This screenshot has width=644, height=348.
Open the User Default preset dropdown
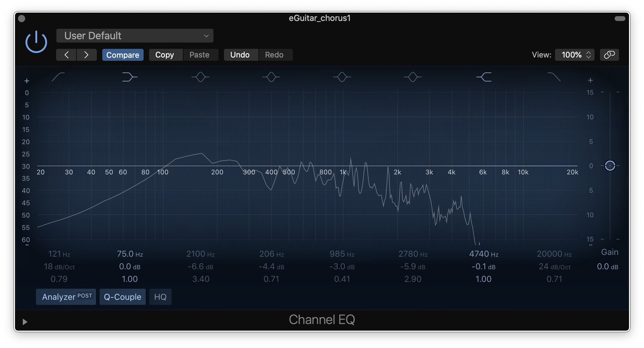[135, 36]
